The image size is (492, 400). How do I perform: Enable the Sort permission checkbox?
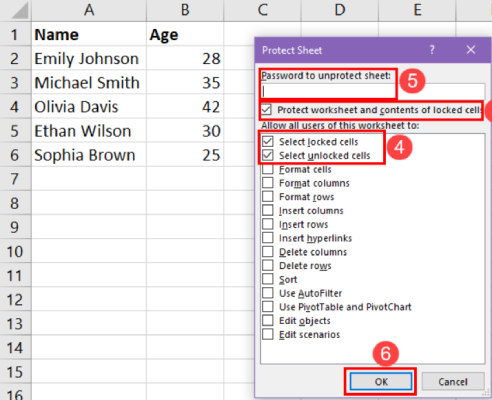268,279
